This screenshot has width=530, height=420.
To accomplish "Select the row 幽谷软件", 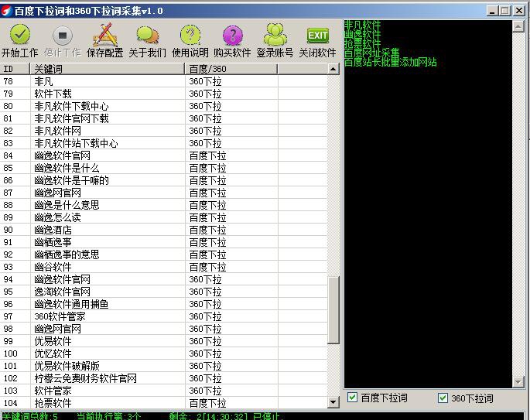I will tap(163, 267).
